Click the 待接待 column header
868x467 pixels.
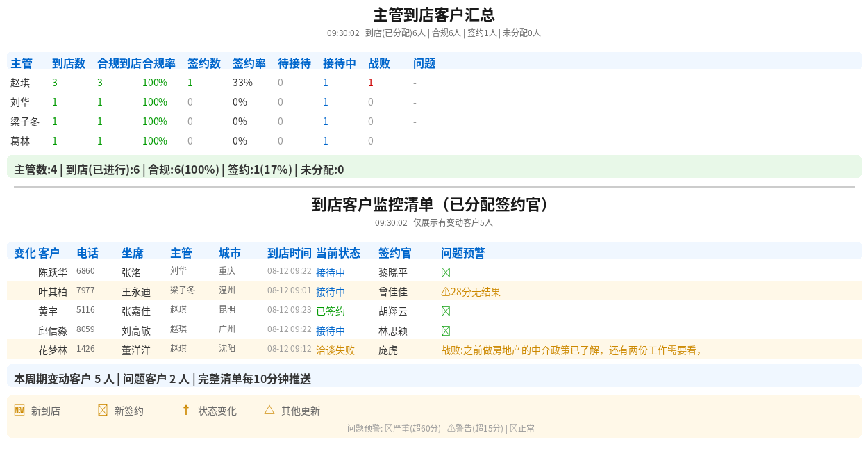click(x=294, y=63)
